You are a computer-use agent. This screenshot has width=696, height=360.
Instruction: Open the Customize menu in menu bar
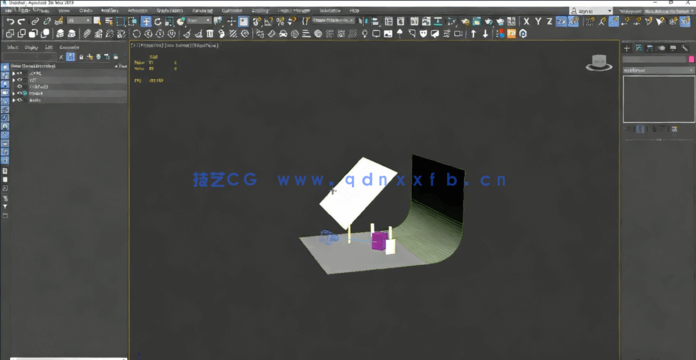pyautogui.click(x=232, y=10)
